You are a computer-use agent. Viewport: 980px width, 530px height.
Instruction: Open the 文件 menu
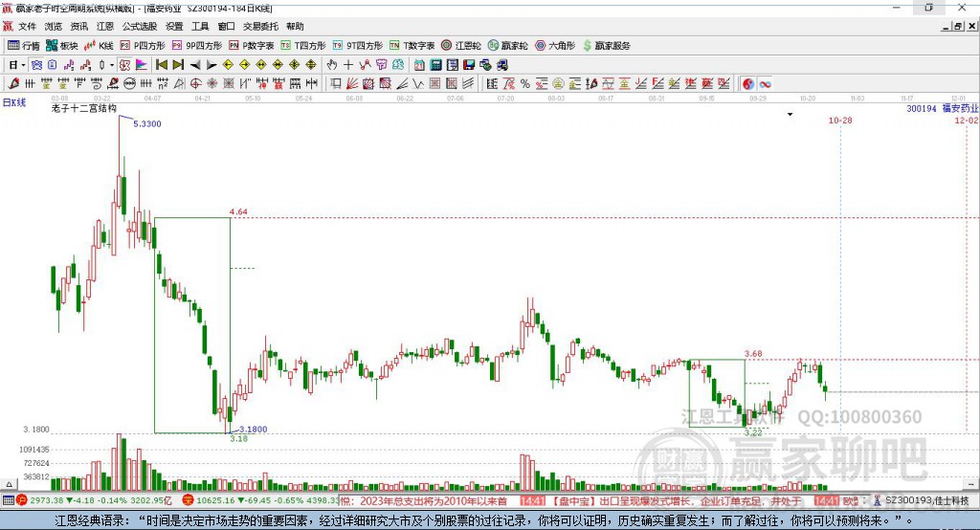point(28,26)
